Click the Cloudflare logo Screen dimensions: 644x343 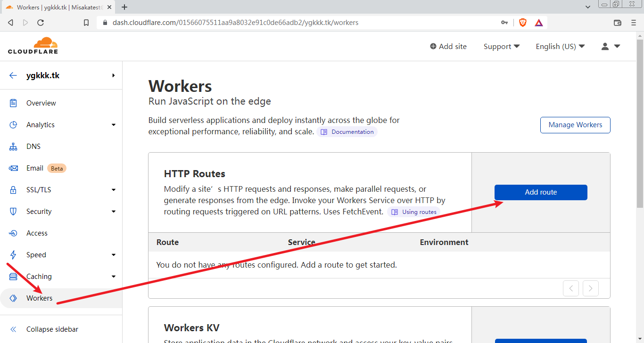(x=33, y=46)
